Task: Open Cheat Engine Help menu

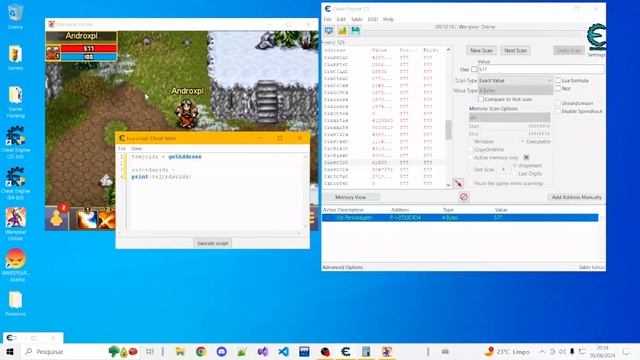Action: (x=388, y=19)
